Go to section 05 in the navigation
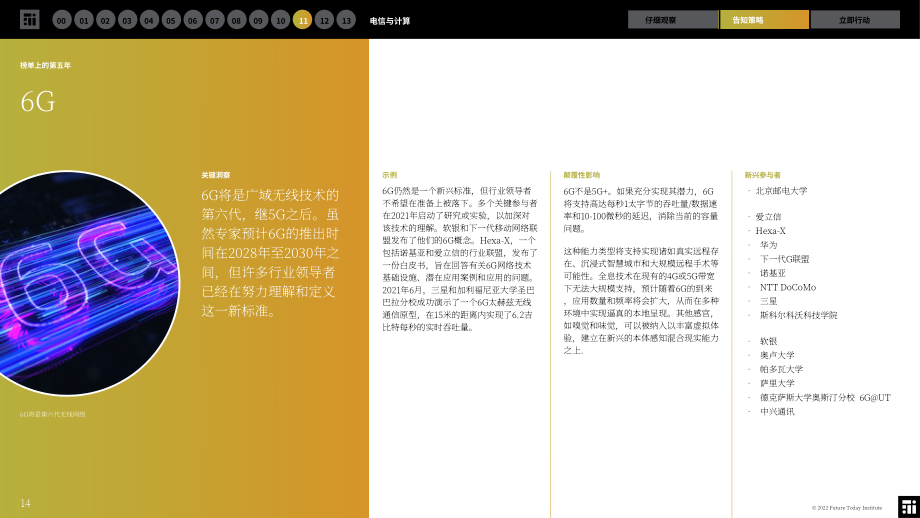The width and height of the screenshot is (920, 518). [171, 20]
